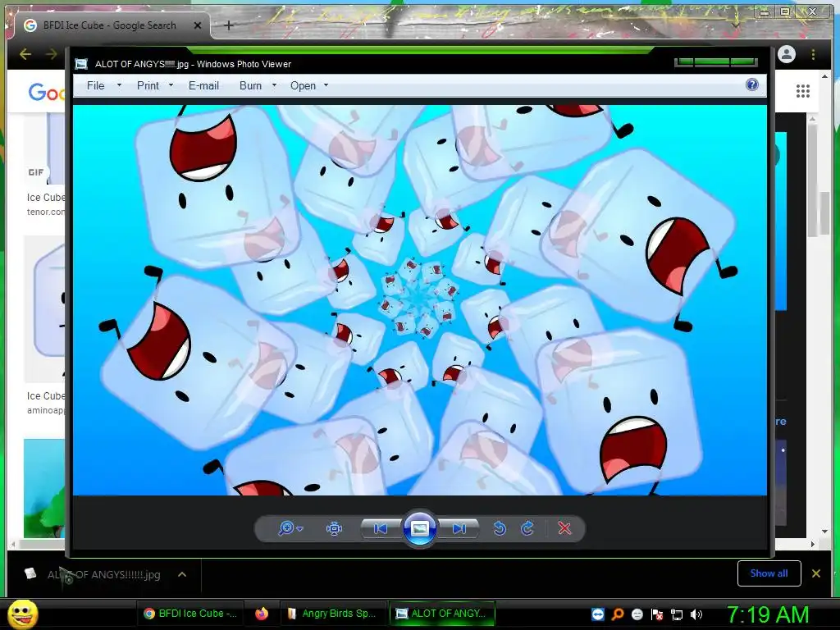Expand the Burn dropdown arrow
Screen dimensions: 840x630
point(274,85)
